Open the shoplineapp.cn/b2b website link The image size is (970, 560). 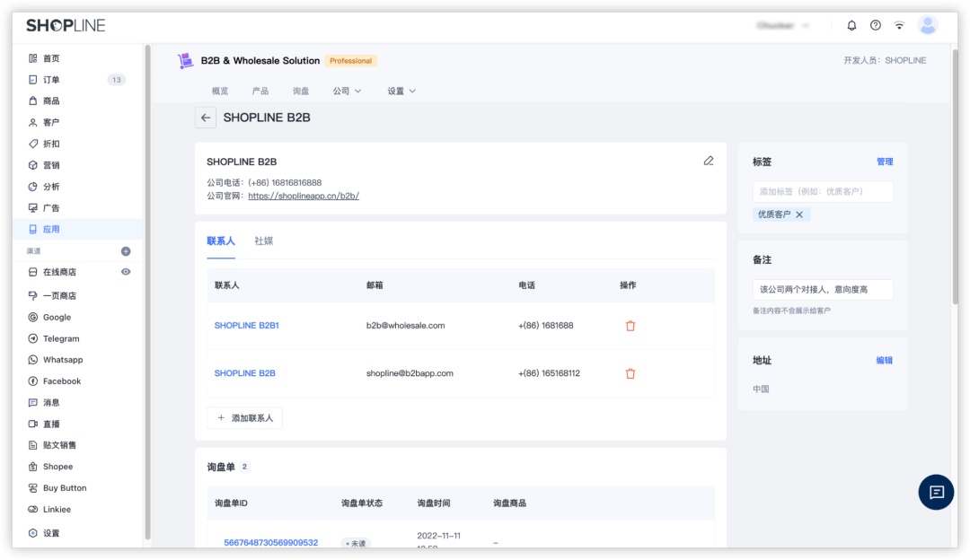304,196
